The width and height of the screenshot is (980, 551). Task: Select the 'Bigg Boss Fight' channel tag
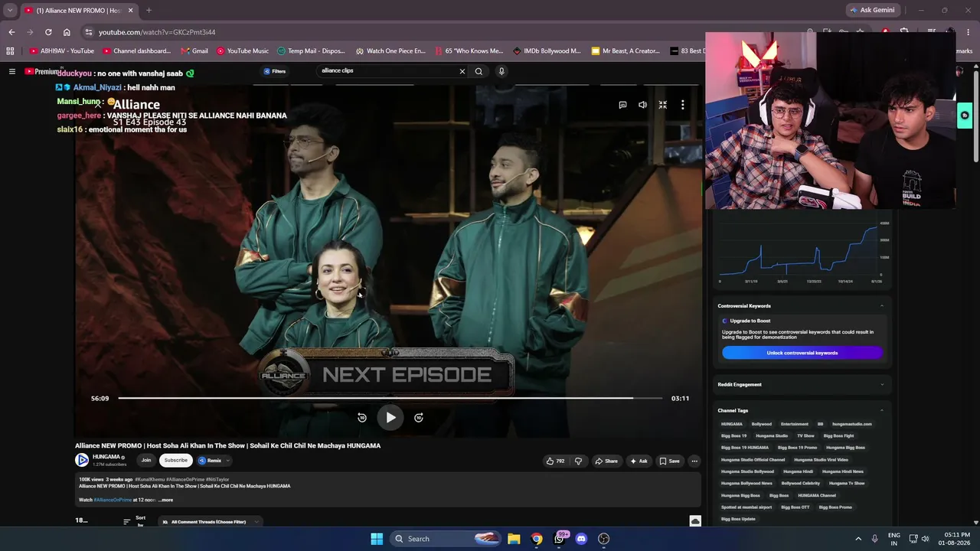point(838,435)
